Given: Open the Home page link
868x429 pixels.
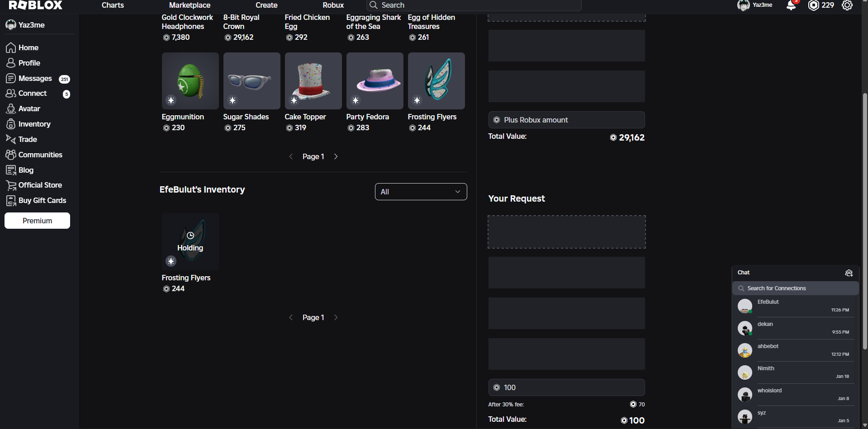Looking at the screenshot, I should [x=28, y=47].
